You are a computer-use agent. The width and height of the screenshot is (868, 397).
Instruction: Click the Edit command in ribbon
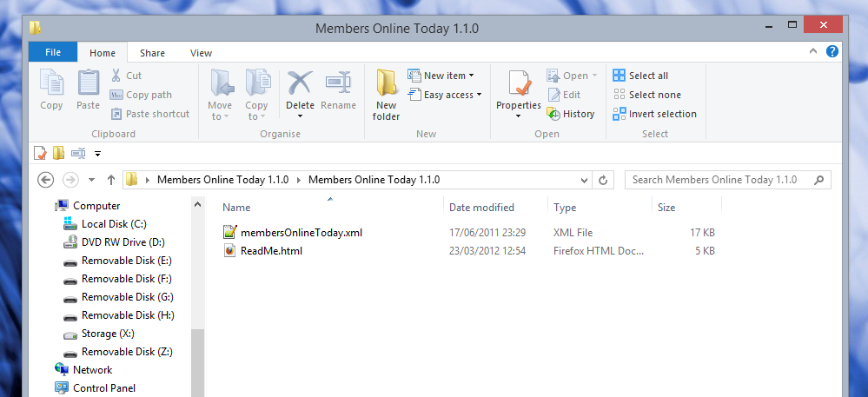coord(564,95)
